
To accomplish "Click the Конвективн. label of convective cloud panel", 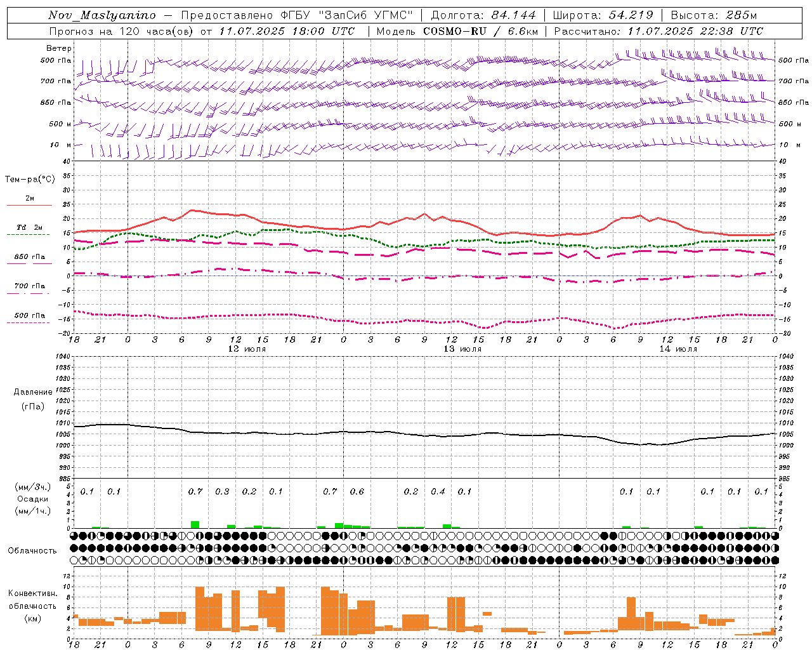I will click(33, 594).
